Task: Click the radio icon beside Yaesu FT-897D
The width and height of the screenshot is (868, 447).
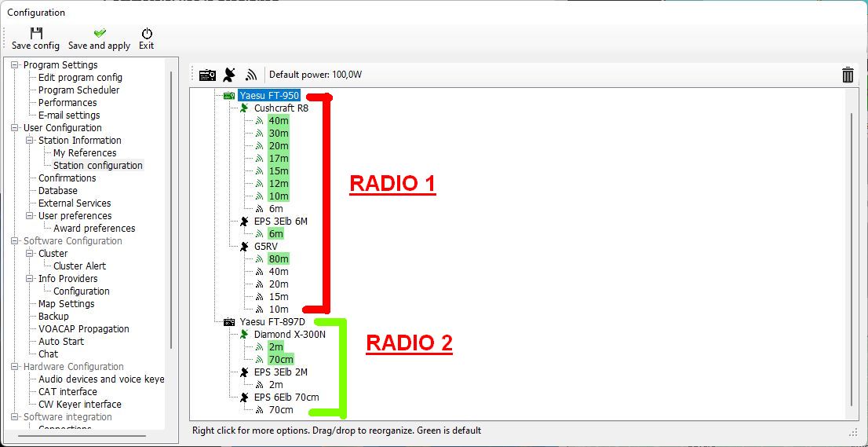Action: (229, 322)
